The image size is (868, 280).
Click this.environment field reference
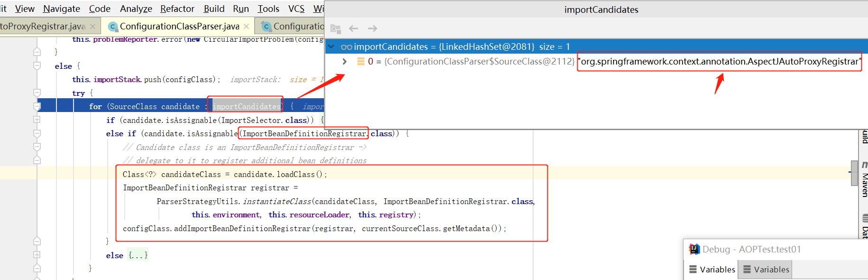pyautogui.click(x=225, y=215)
